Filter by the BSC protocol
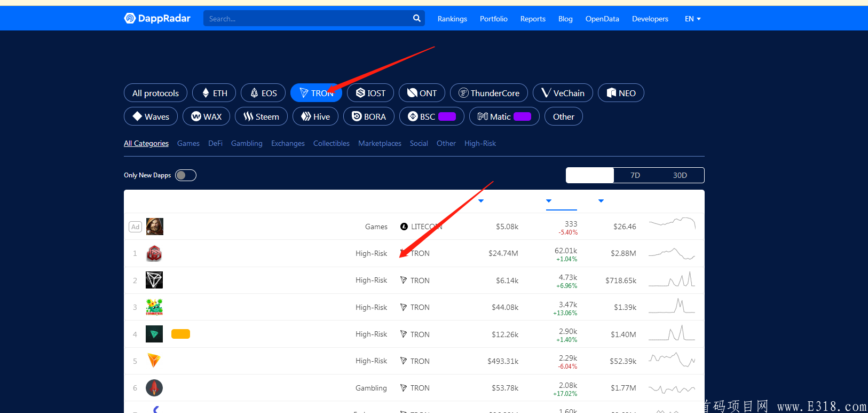Screen dimensions: 868x413 point(432,116)
